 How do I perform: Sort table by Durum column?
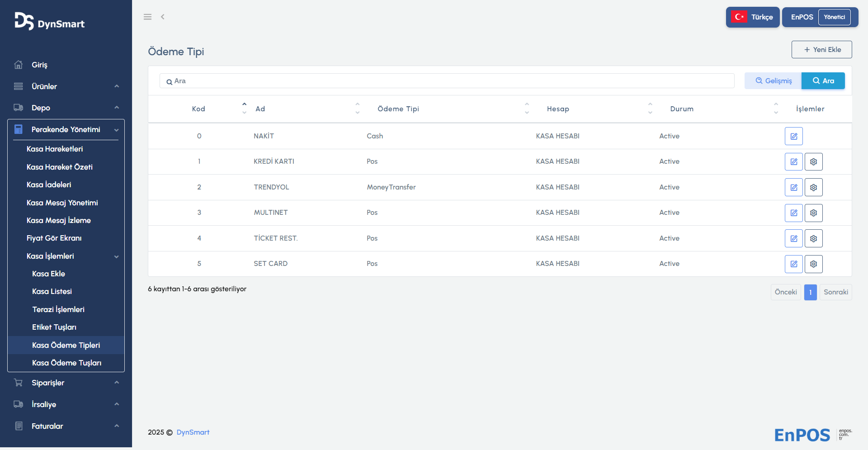681,109
